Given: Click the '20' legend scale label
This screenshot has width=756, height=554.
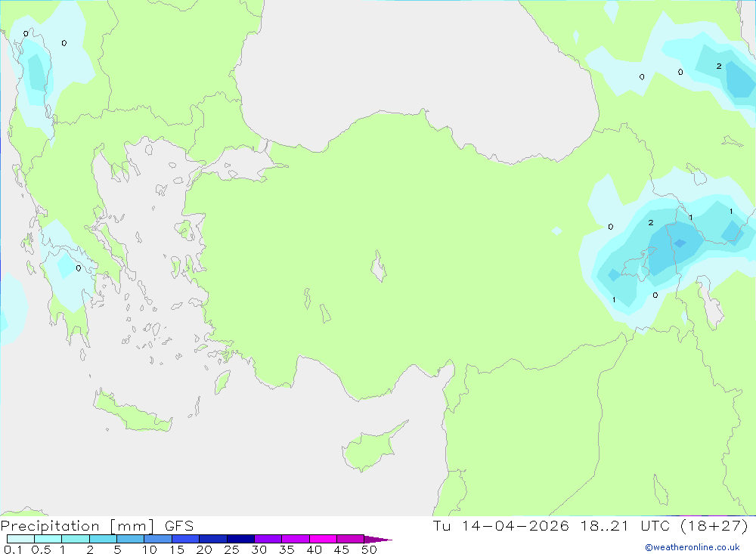Looking at the screenshot, I should 204,549.
